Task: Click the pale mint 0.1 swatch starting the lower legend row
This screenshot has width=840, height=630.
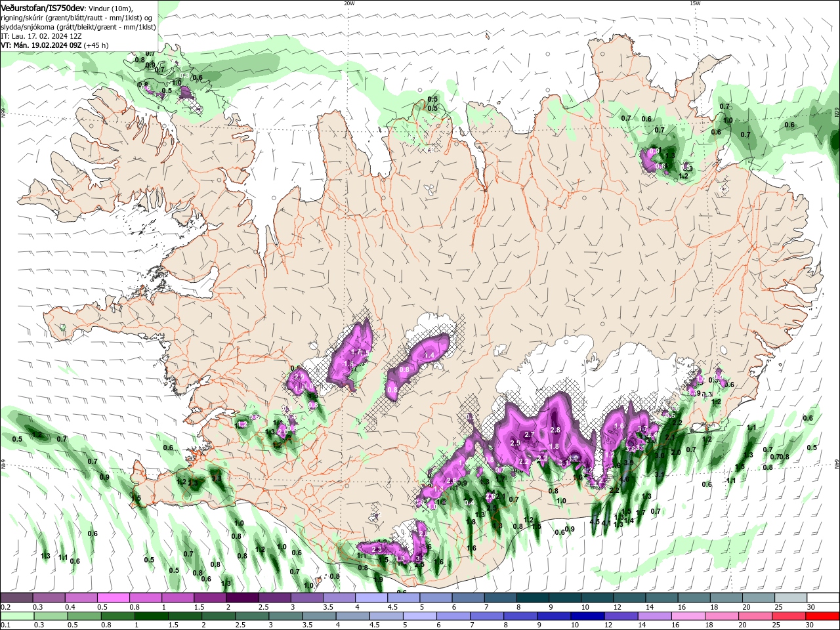Action: click(16, 616)
